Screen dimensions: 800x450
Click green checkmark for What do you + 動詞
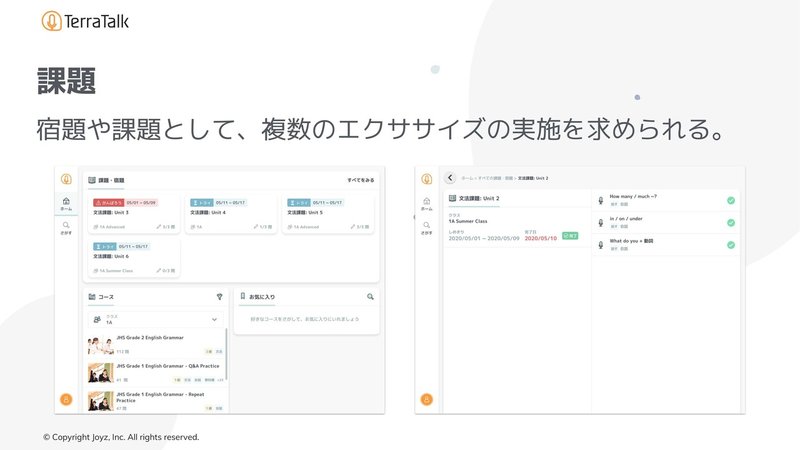coord(731,245)
